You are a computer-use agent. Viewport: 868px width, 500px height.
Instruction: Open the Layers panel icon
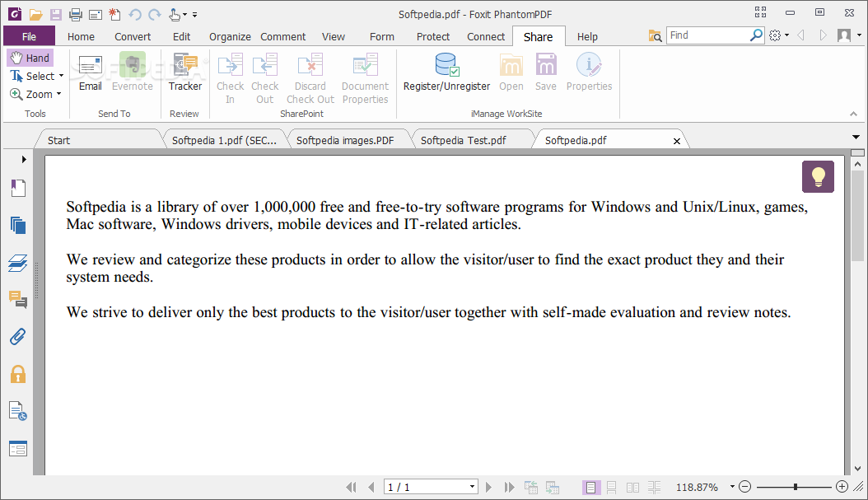coord(18,263)
